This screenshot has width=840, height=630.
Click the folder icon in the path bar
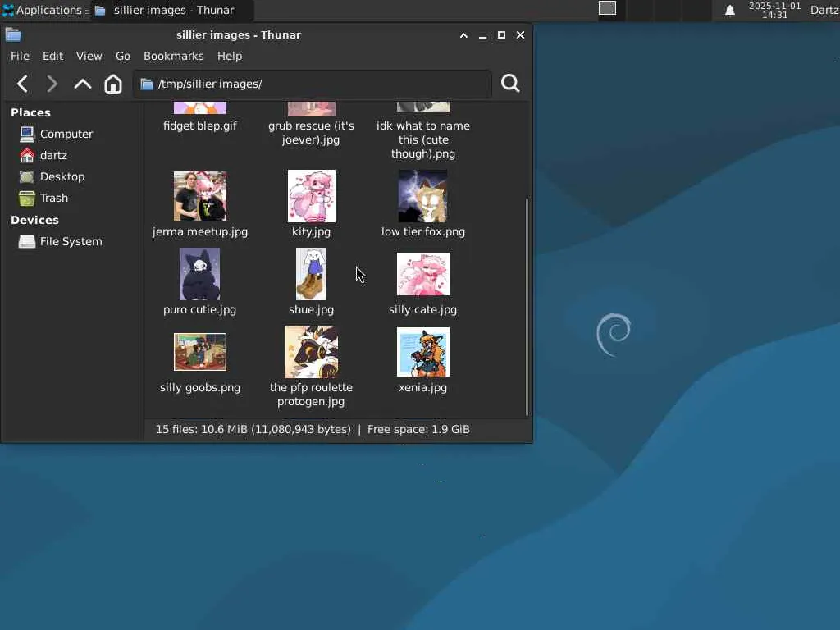coord(147,84)
